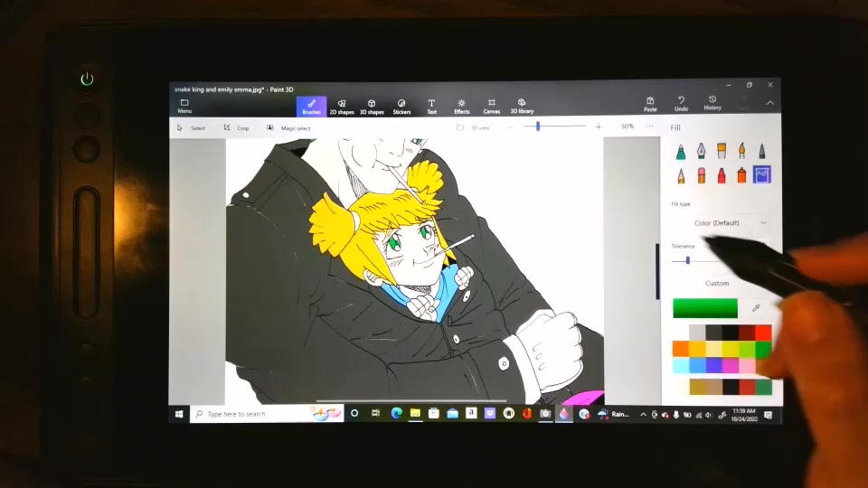This screenshot has width=868, height=488.
Task: Click the canvas vertical scrollbar
Action: [657, 271]
